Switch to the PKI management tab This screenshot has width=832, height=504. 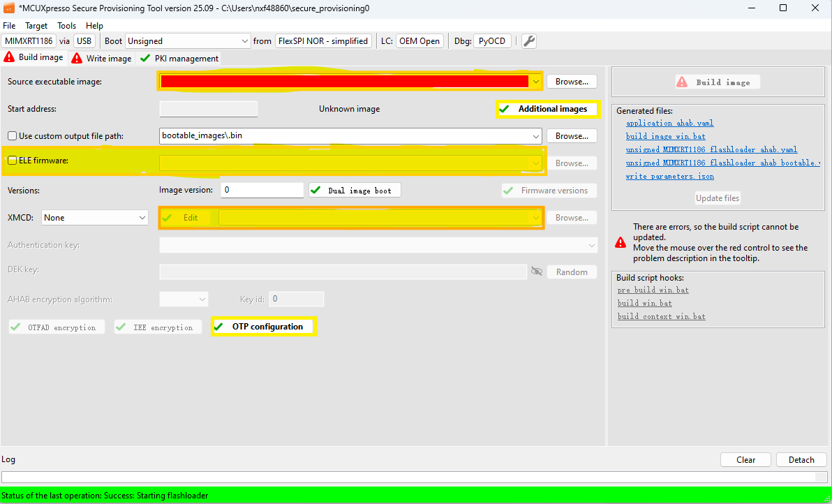(179, 59)
